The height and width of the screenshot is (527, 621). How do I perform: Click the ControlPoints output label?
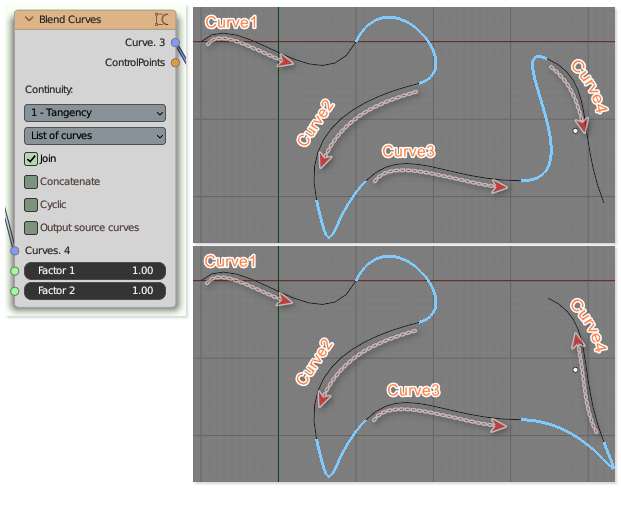coord(135,63)
